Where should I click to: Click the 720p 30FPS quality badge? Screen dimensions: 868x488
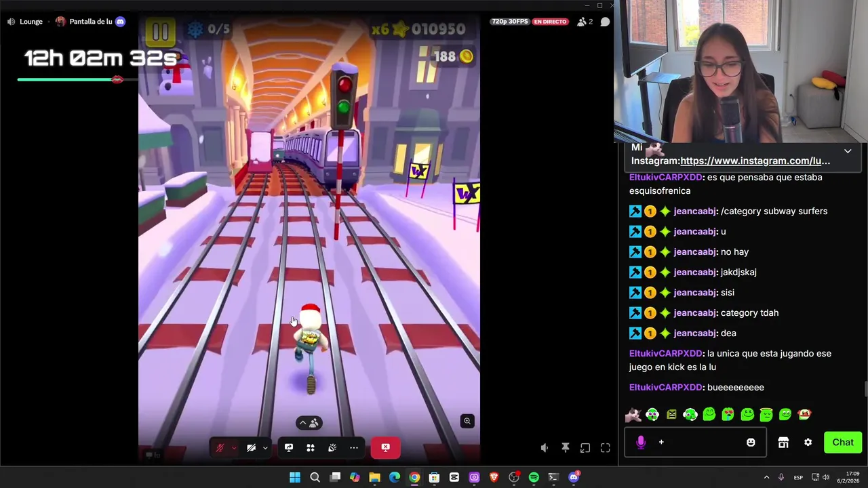(509, 22)
